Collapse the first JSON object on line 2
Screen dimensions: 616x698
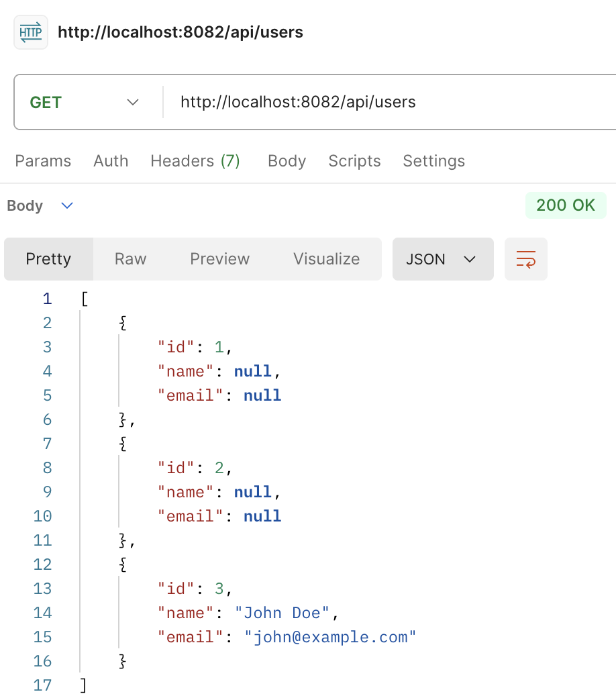[121, 323]
